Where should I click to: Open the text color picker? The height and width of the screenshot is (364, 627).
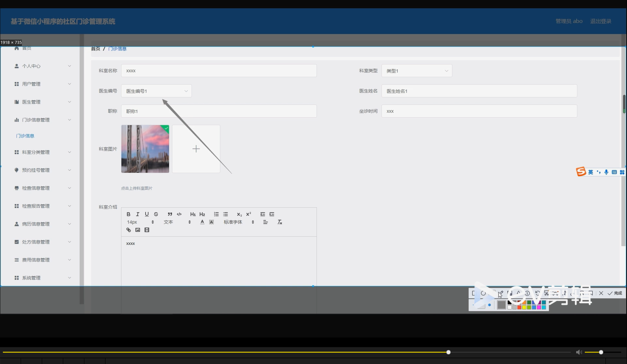pyautogui.click(x=202, y=222)
